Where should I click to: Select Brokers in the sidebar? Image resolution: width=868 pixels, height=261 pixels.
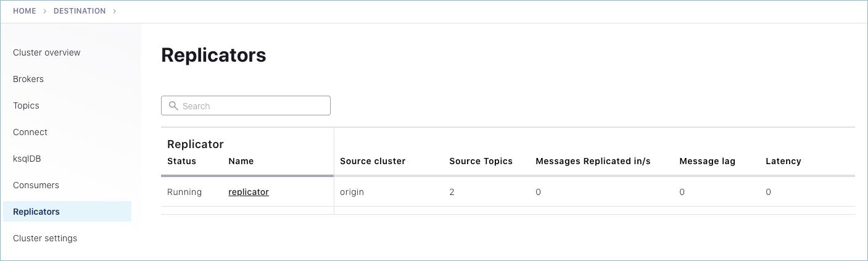(28, 79)
